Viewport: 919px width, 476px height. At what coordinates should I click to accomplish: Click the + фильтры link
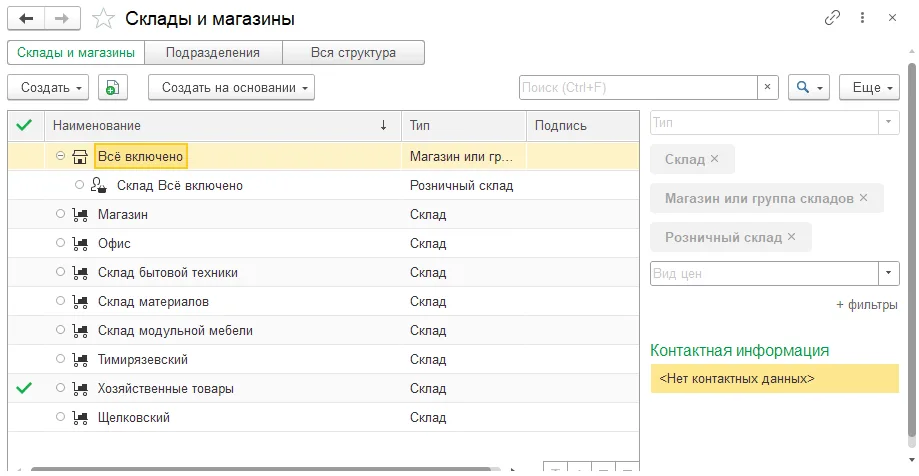click(866, 305)
